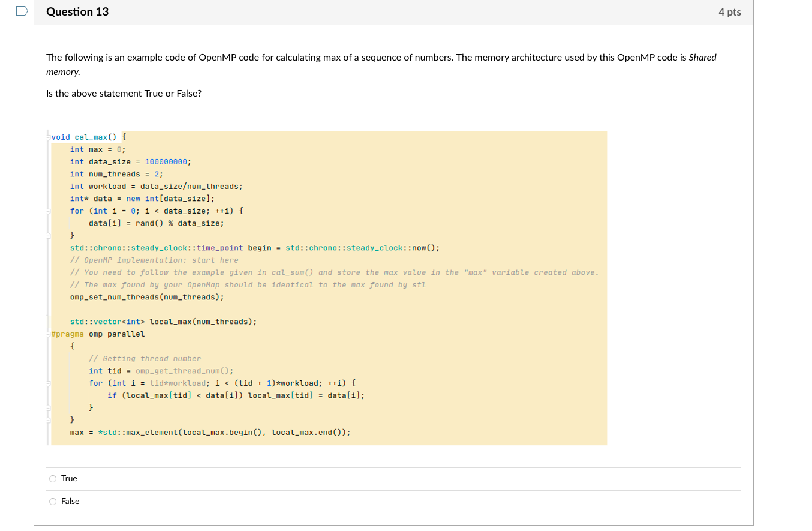Image resolution: width=812 pixels, height=531 pixels.
Task: Select the True answer option
Action: (x=53, y=478)
